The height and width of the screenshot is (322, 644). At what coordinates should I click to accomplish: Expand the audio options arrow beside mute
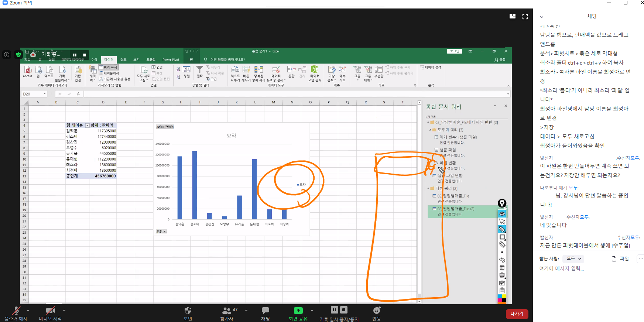pyautogui.click(x=28, y=311)
